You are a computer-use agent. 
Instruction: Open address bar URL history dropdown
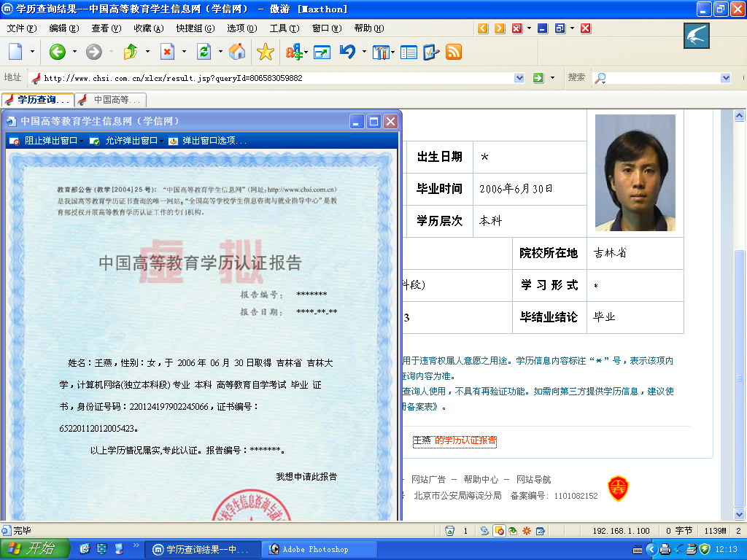[x=519, y=77]
